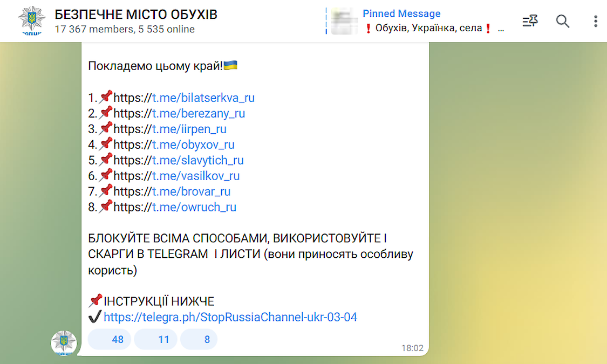
Task: Click the reaction with 11 count
Action: (155, 339)
